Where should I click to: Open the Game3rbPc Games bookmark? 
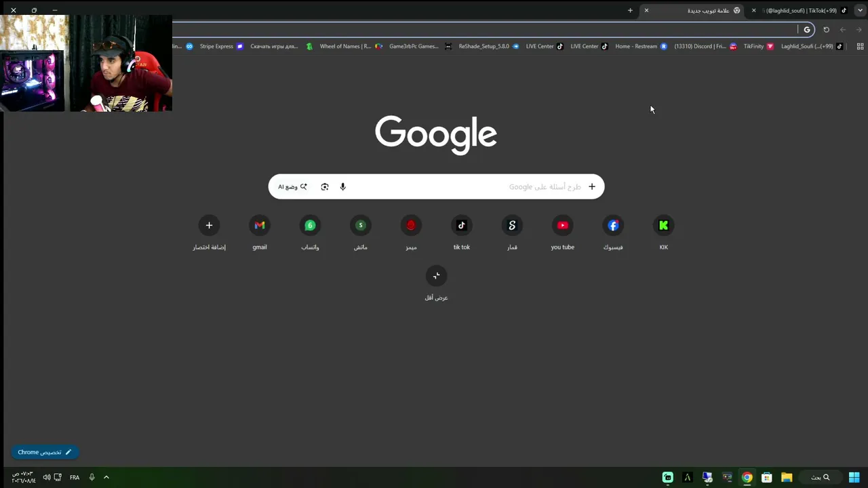(x=420, y=47)
